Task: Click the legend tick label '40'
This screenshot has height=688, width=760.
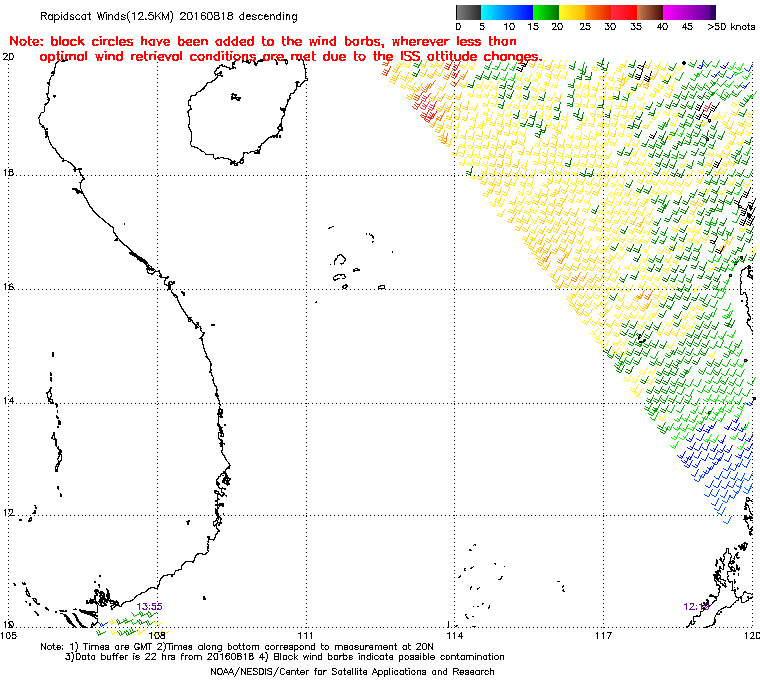Action: pos(662,27)
